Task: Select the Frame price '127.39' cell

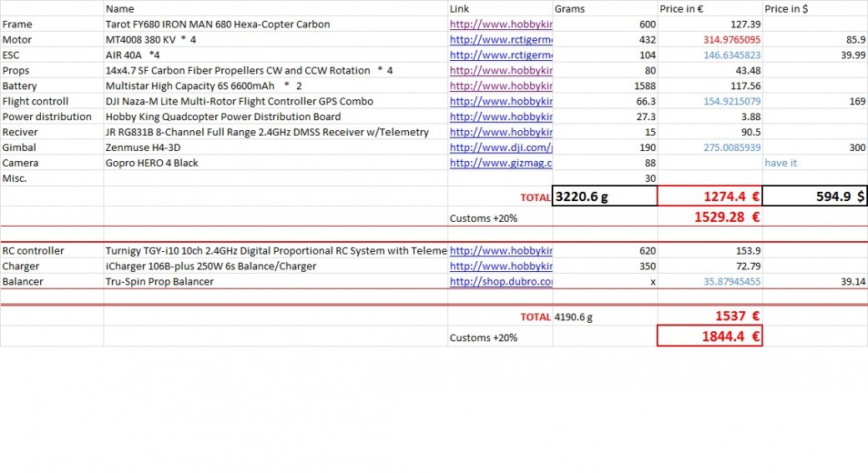Action: pyautogui.click(x=709, y=24)
